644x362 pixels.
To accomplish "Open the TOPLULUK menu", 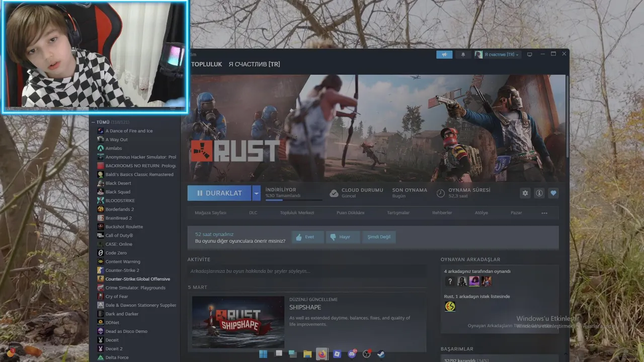I will pyautogui.click(x=206, y=64).
